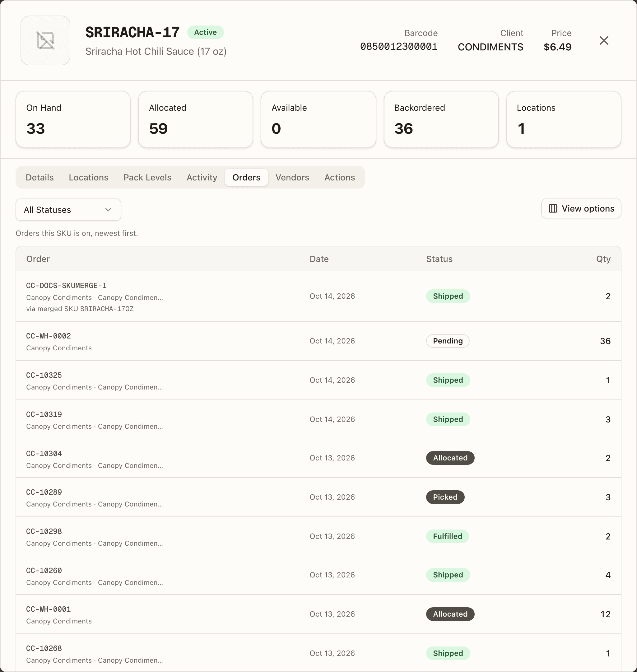Viewport: 637px width, 672px height.
Task: Click the CONDIMENTS client value
Action: click(490, 47)
